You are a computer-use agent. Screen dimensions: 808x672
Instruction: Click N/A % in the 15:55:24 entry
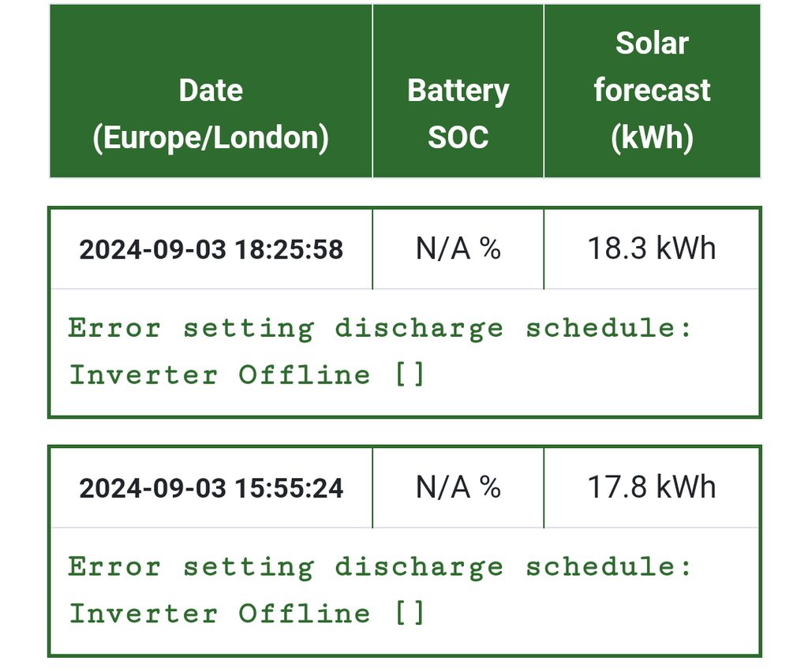point(458,488)
